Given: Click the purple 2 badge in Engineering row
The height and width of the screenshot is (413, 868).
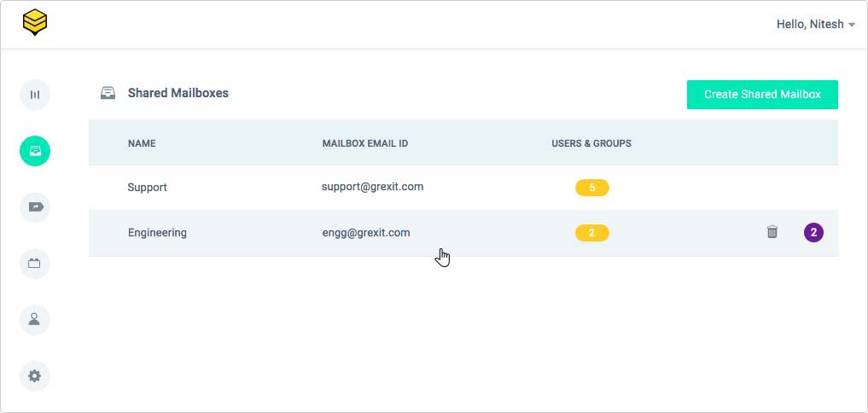Looking at the screenshot, I should [813, 232].
